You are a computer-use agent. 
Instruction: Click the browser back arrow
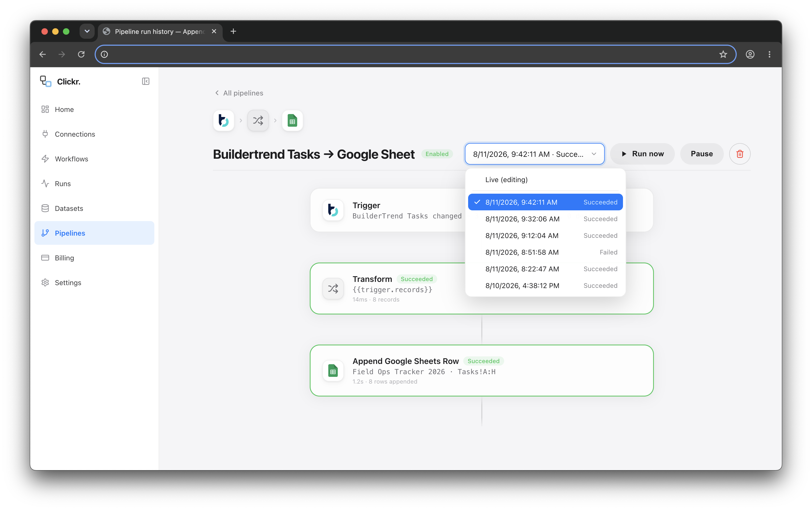[x=42, y=54]
